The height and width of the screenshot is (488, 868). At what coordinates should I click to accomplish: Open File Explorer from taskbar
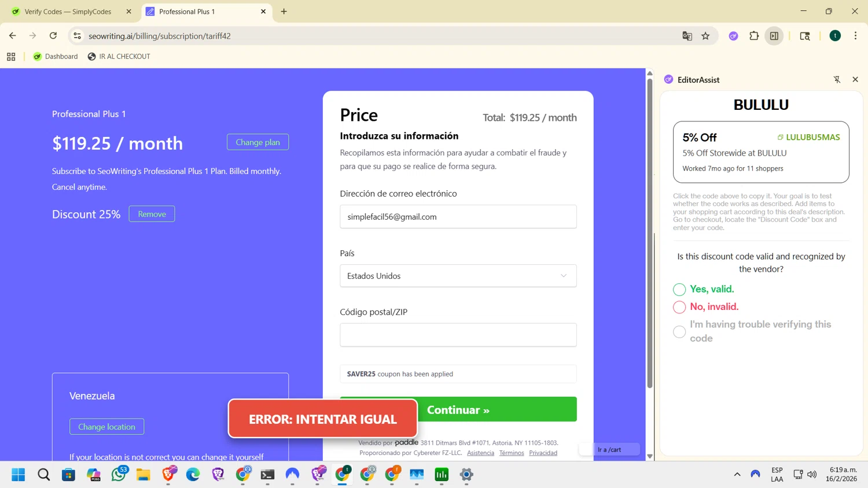[143, 475]
